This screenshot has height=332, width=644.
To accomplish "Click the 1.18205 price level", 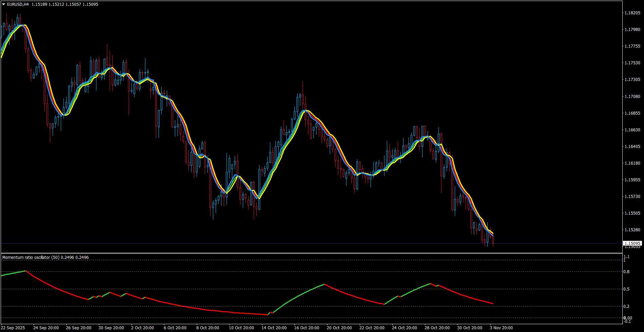I will tap(632, 13).
